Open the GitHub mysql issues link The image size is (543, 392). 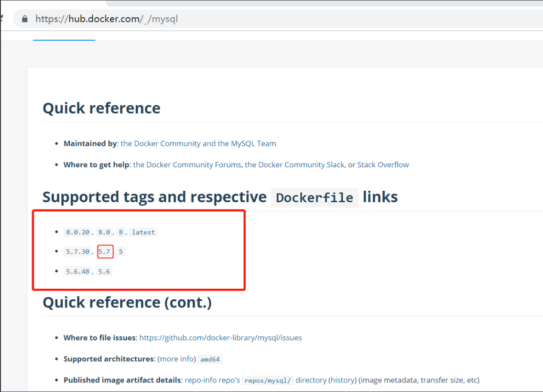click(221, 338)
